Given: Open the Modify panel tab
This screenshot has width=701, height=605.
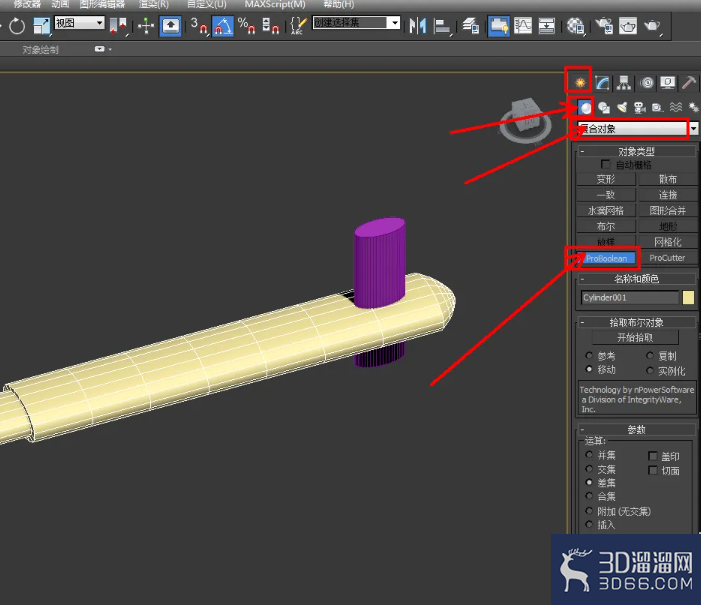Looking at the screenshot, I should 602,82.
